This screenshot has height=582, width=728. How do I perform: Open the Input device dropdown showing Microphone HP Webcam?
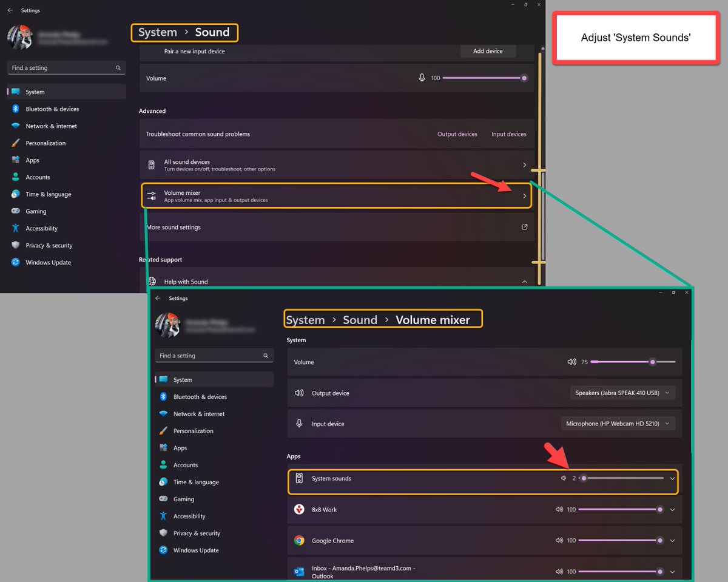(619, 424)
